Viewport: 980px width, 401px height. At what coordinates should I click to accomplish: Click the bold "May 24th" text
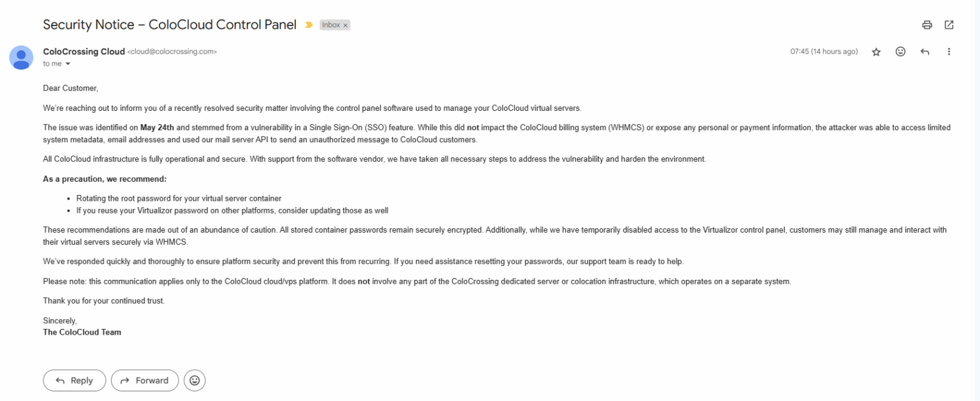point(157,128)
